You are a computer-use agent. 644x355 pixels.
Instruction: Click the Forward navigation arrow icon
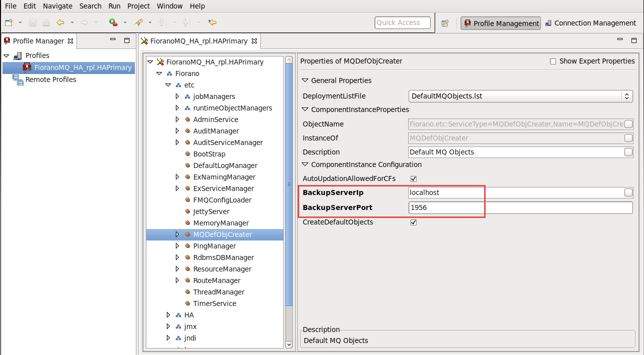point(84,22)
